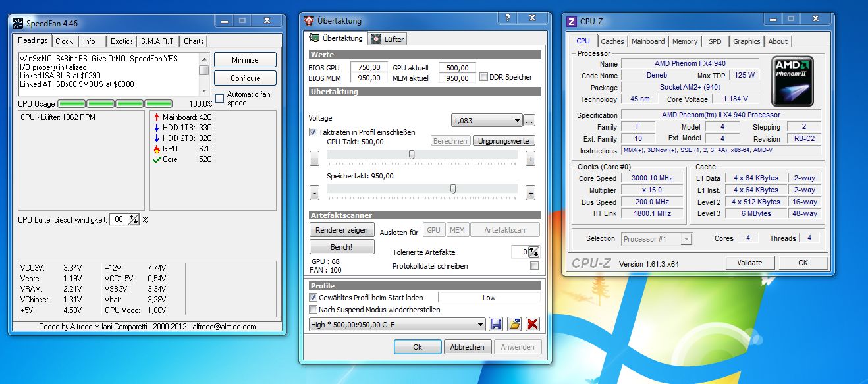The height and width of the screenshot is (384, 868).
Task: Click Validate in CPU-Z
Action: 749,263
